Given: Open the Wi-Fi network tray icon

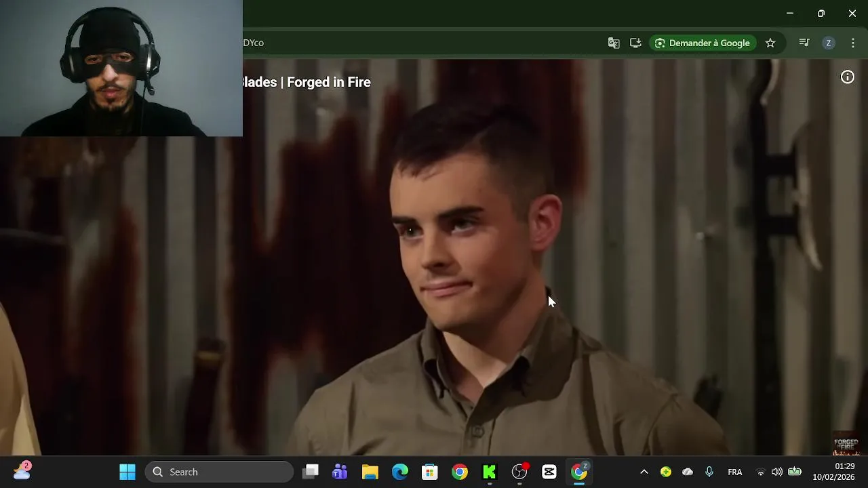Looking at the screenshot, I should 760,472.
